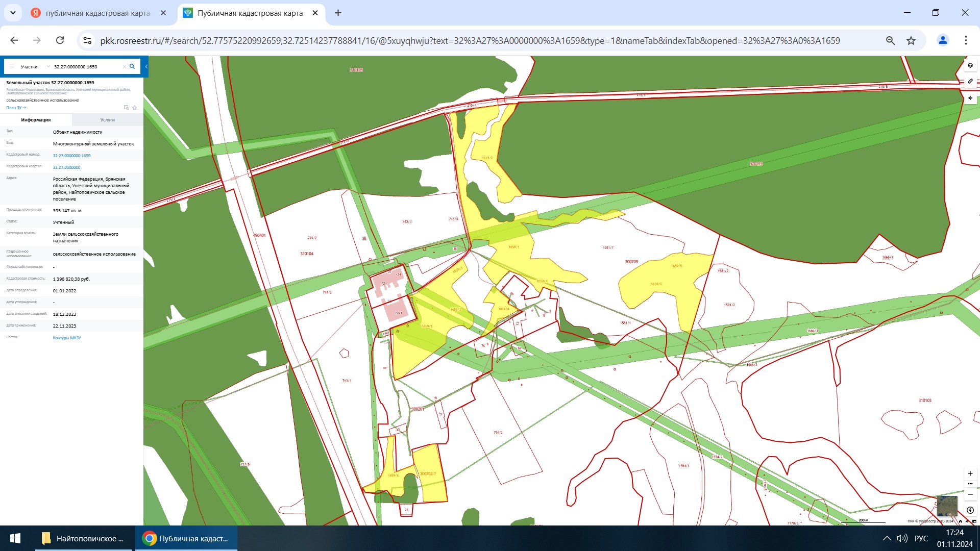This screenshot has height=551, width=980.
Task: Open the Chrome profile menu
Action: pos(943,40)
